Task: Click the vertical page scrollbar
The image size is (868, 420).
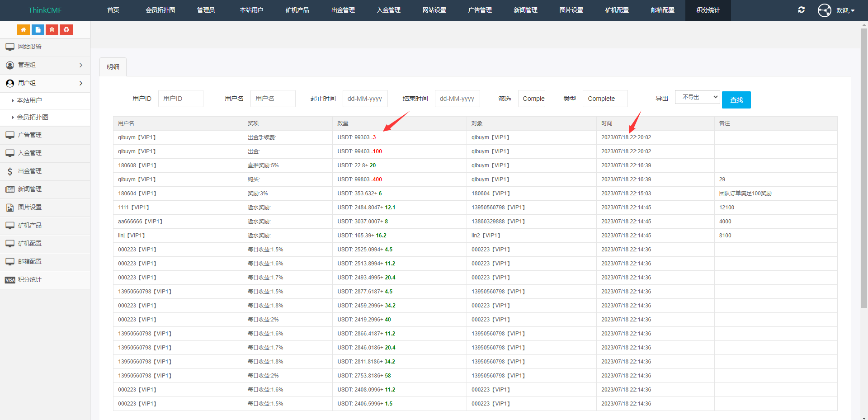Action: coord(864,167)
